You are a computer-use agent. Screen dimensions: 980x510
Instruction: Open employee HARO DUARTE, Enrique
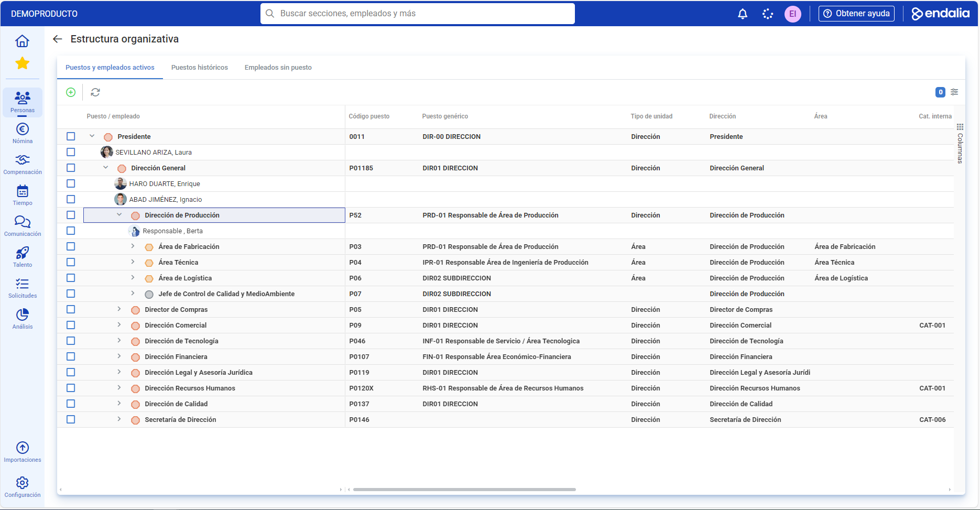[x=165, y=184]
